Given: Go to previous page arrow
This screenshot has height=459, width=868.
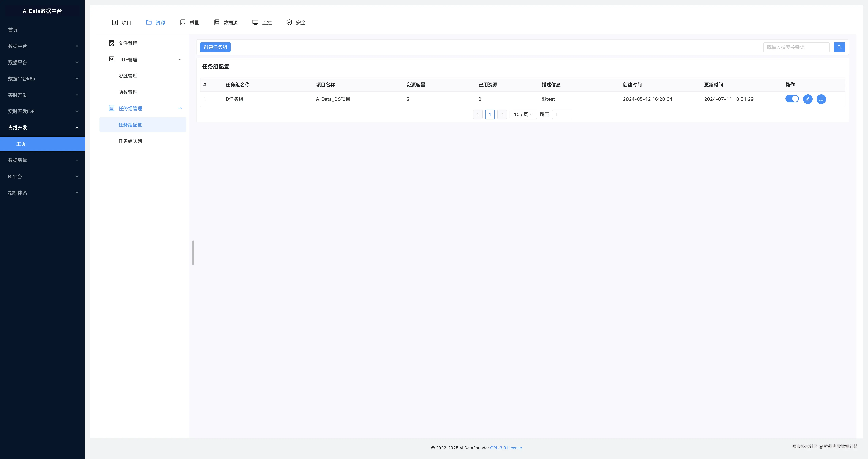Looking at the screenshot, I should click(x=477, y=114).
